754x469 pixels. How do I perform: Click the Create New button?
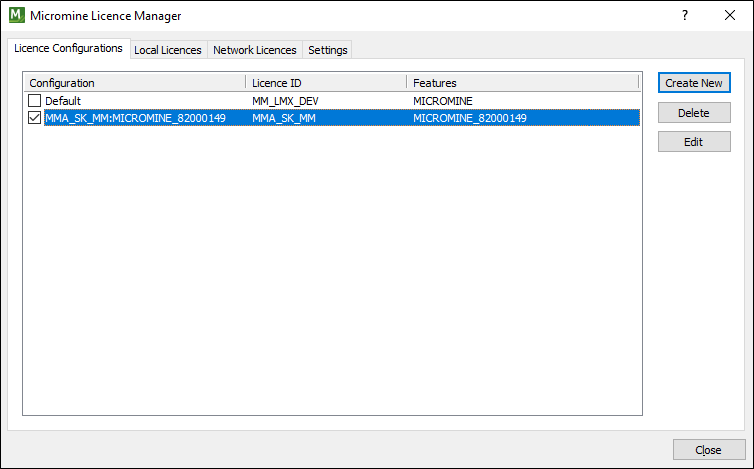pos(694,83)
